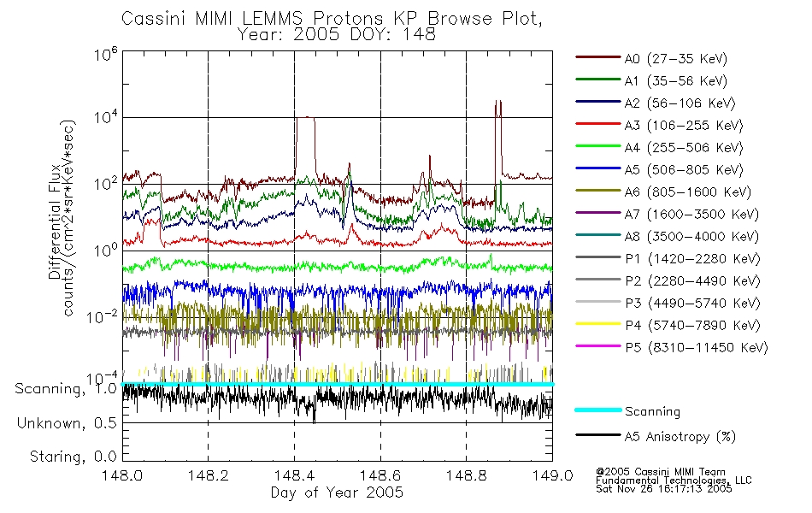The width and height of the screenshot is (812, 513).
Task: Click the magenta P5 legend line swatch
Action: tap(597, 345)
